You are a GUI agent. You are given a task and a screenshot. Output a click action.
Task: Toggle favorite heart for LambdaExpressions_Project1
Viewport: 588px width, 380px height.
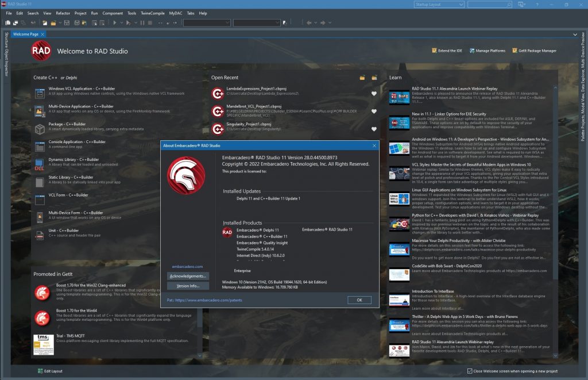374,94
